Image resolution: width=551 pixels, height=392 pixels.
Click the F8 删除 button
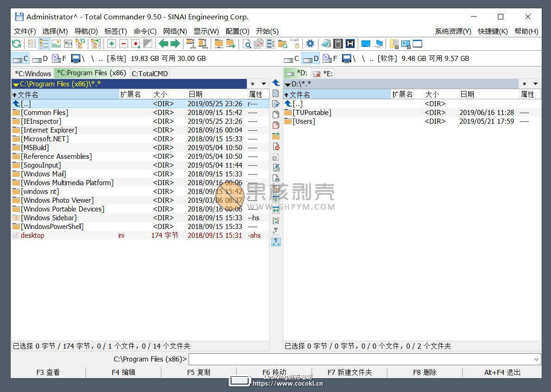(425, 372)
